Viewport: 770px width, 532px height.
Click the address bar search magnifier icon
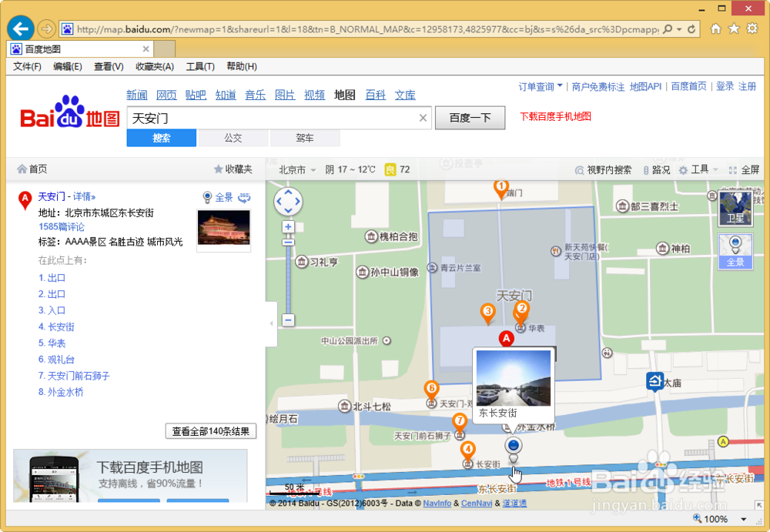(x=668, y=29)
